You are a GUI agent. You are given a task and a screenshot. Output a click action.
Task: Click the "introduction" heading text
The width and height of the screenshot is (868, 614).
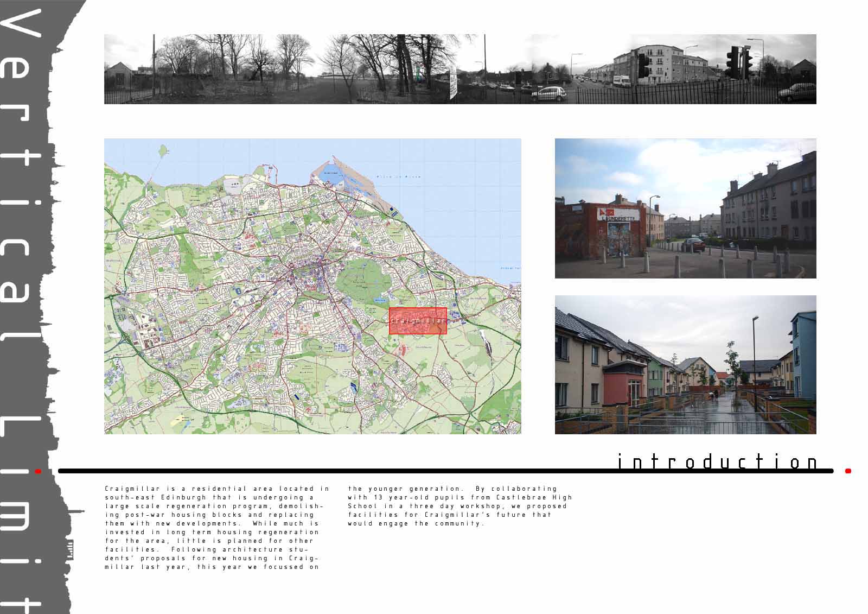tap(717, 462)
